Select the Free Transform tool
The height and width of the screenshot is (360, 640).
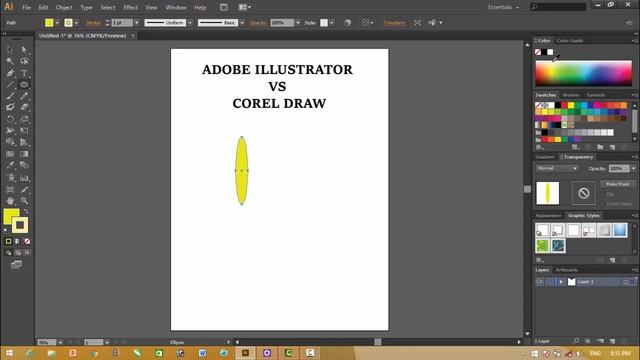click(x=24, y=131)
